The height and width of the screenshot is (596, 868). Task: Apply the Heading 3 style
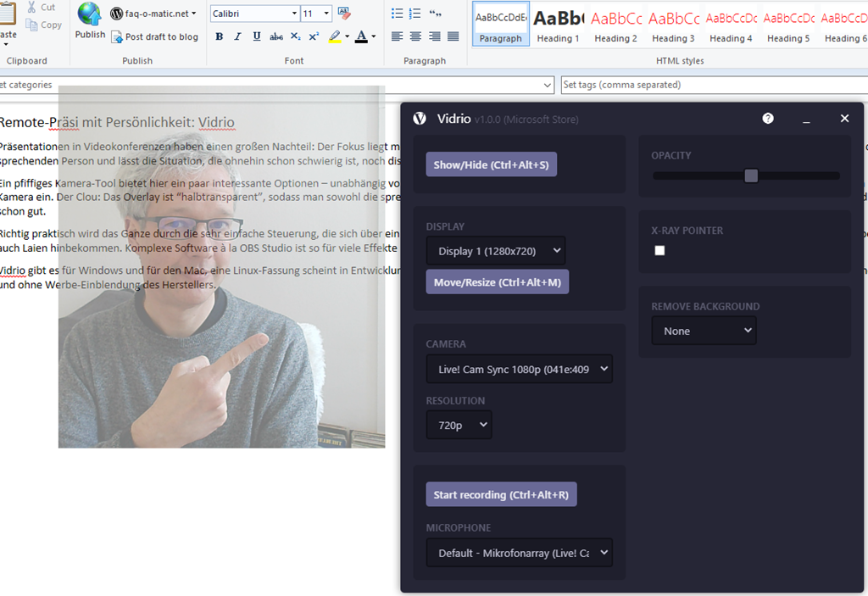click(673, 24)
